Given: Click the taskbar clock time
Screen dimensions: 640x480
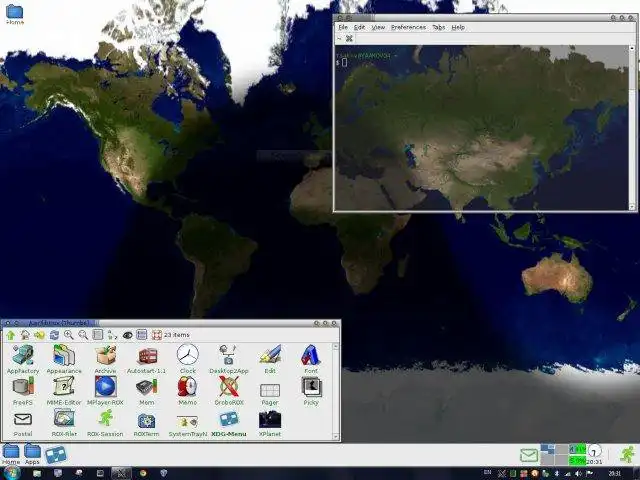Looking at the screenshot, I should click(x=615, y=473).
